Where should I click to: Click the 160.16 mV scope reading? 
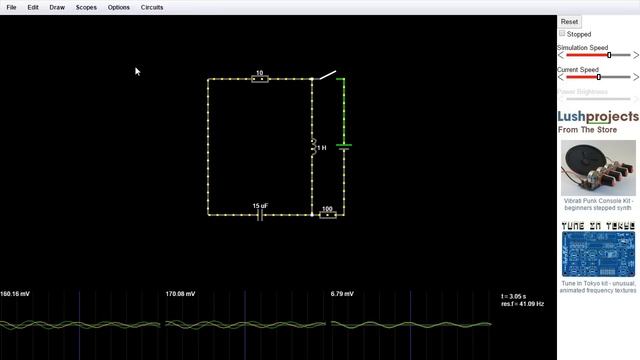coord(15,294)
